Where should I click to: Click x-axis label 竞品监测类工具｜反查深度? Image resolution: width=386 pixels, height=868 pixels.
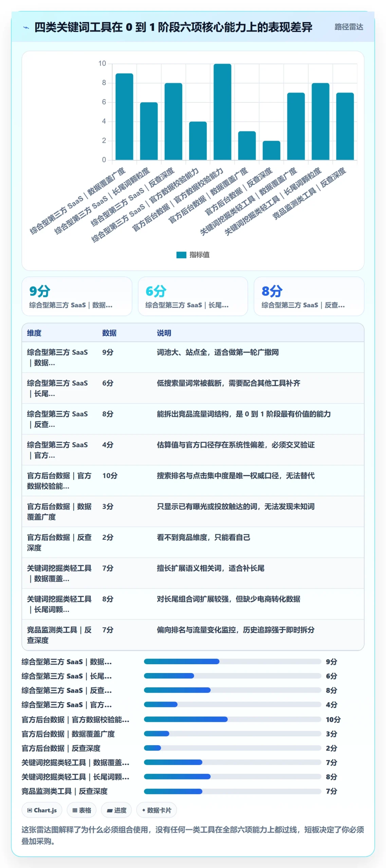tap(309, 193)
